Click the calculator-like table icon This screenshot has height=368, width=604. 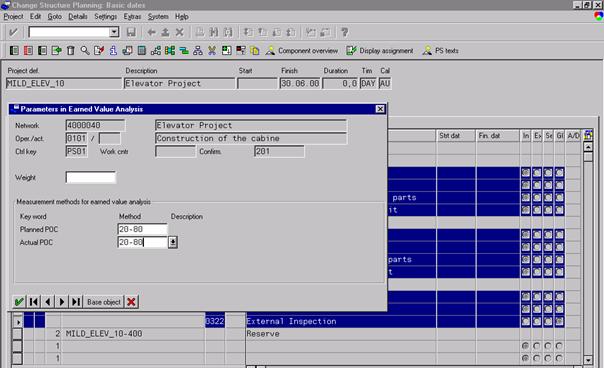tap(142, 50)
